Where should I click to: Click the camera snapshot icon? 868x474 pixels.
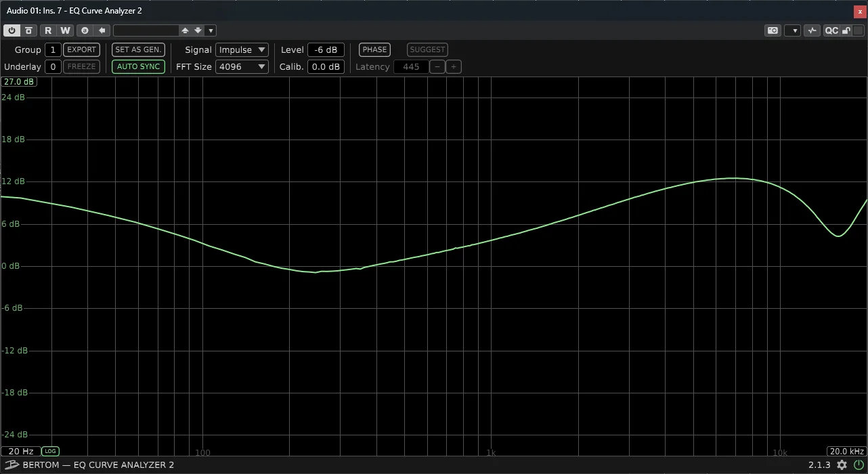773,30
